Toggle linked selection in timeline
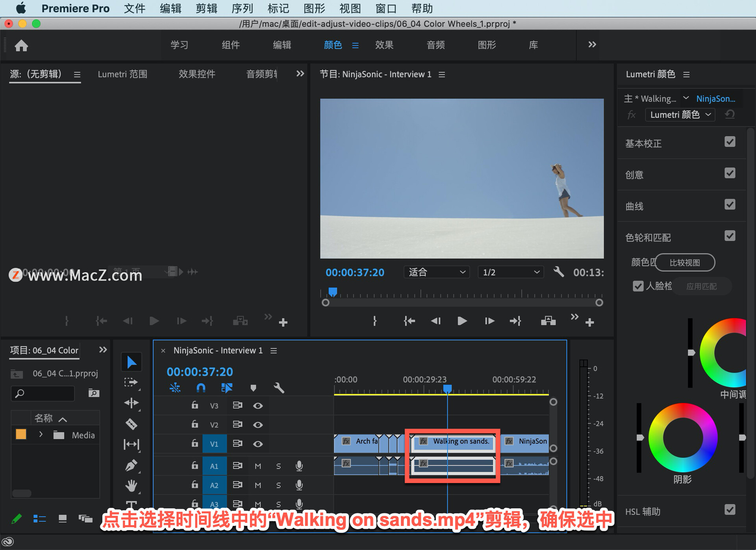756x550 pixels. pyautogui.click(x=227, y=388)
